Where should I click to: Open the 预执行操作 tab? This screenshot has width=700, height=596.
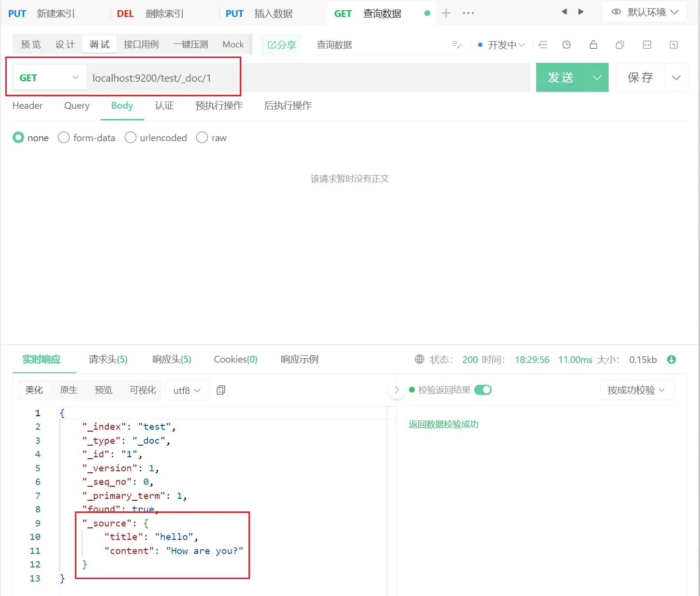click(219, 105)
